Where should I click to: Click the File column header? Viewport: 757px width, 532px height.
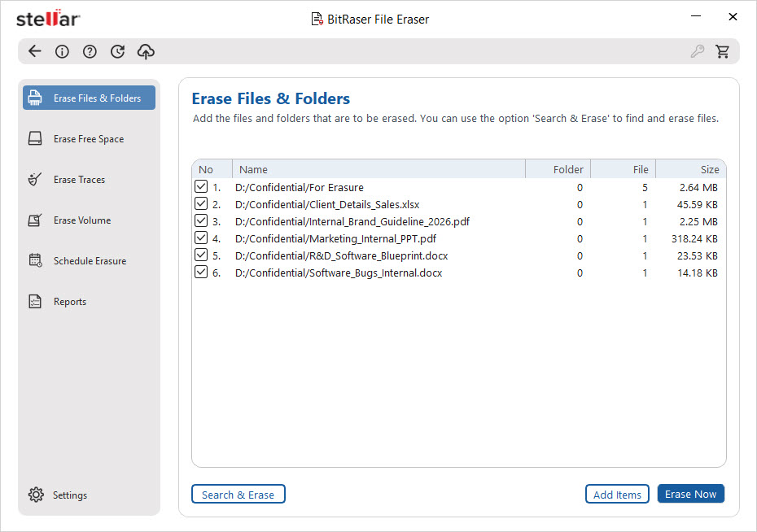[623, 169]
